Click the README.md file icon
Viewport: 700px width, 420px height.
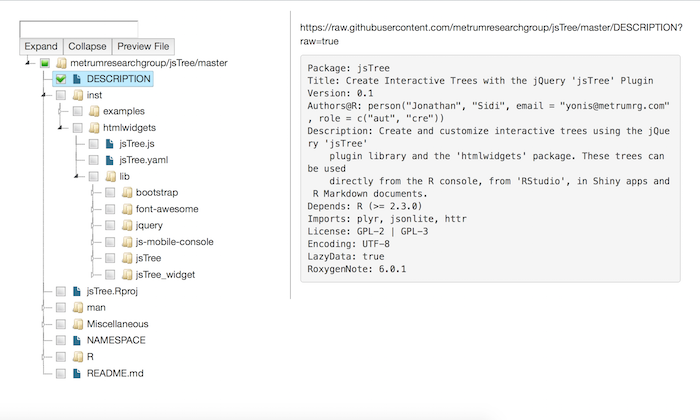[x=77, y=373]
